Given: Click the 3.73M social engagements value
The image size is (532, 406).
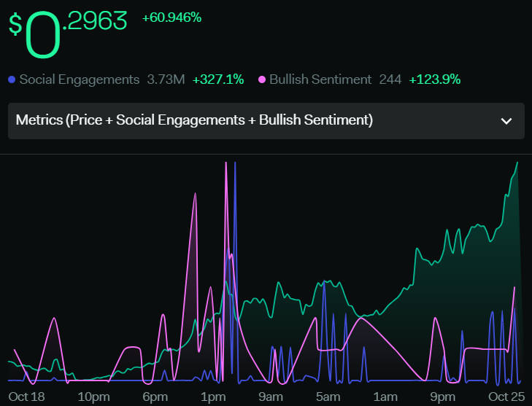Looking at the screenshot, I should pyautogui.click(x=166, y=79).
